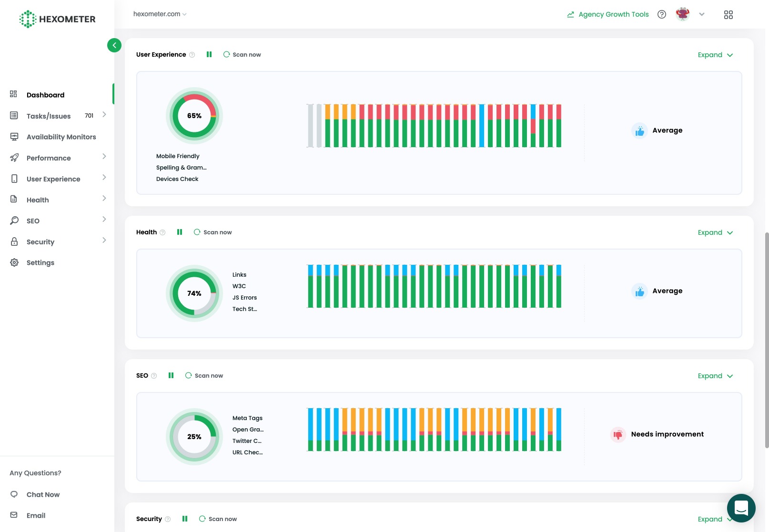The width and height of the screenshot is (769, 532).
Task: Click the Availability Monitors monitor icon
Action: coord(14,137)
